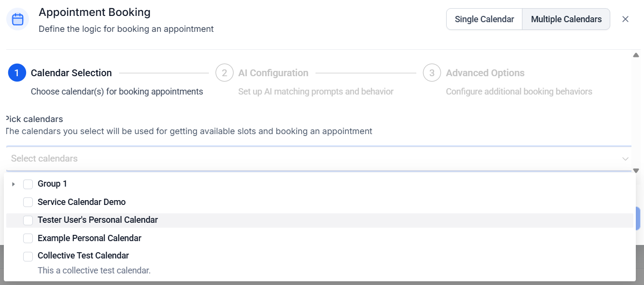This screenshot has height=285, width=644.
Task: Click step 2 AI Configuration circle
Action: tap(224, 72)
